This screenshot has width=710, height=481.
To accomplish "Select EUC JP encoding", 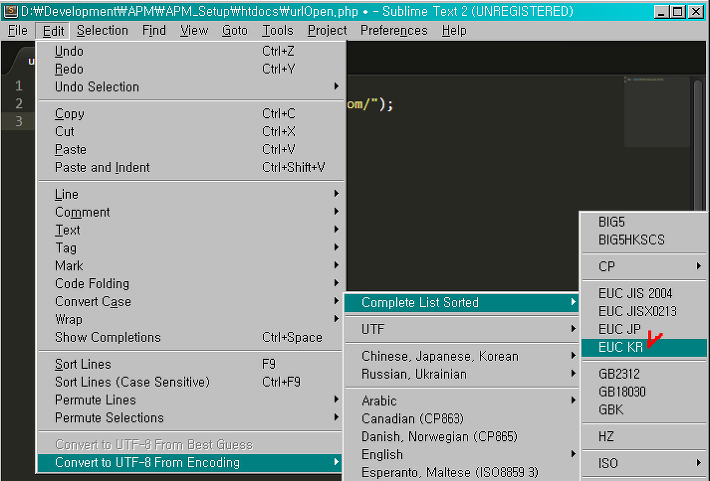I will [x=644, y=329].
